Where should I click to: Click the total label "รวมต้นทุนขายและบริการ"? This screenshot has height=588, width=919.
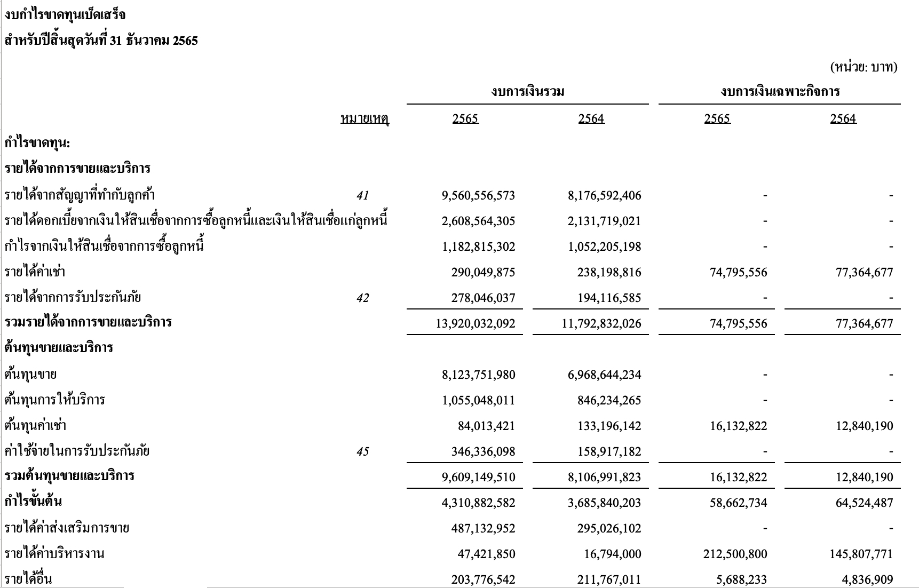pos(69,476)
